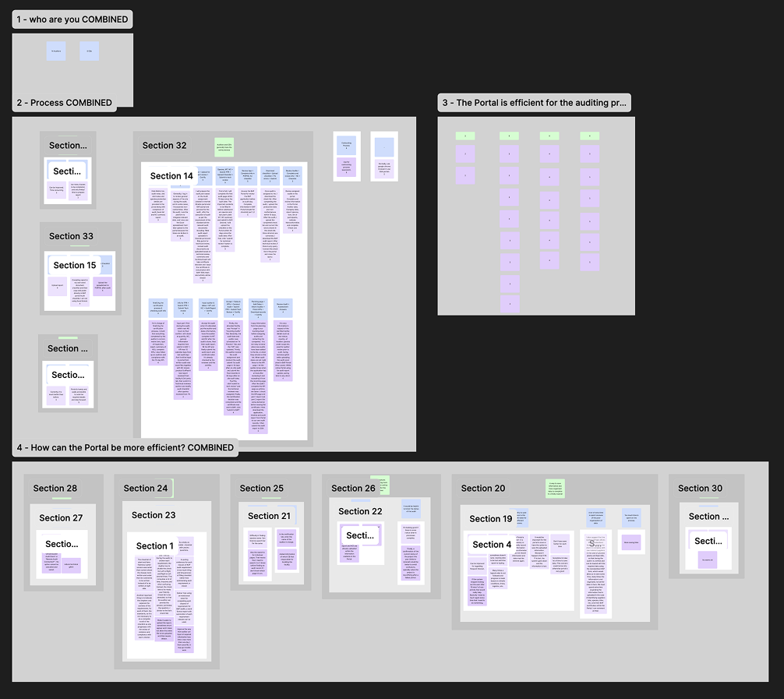Image resolution: width=784 pixels, height=699 pixels.
Task: Click the Section 32 header label
Action: point(164,145)
